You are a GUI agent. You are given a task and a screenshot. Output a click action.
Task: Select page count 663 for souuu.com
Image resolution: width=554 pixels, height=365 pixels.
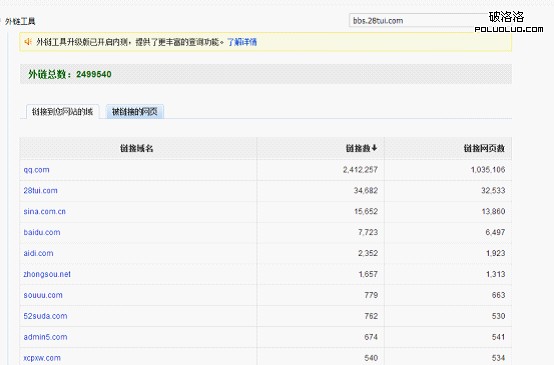[499, 295]
